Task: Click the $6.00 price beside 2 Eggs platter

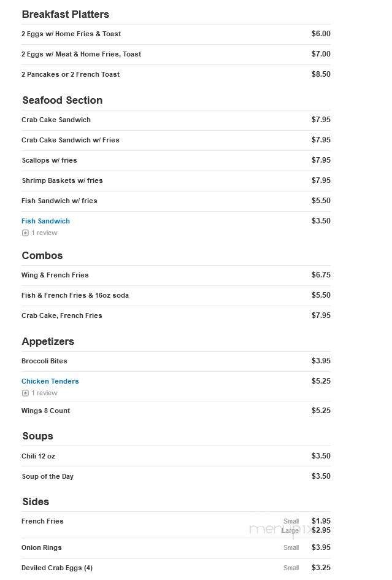Action: (321, 34)
